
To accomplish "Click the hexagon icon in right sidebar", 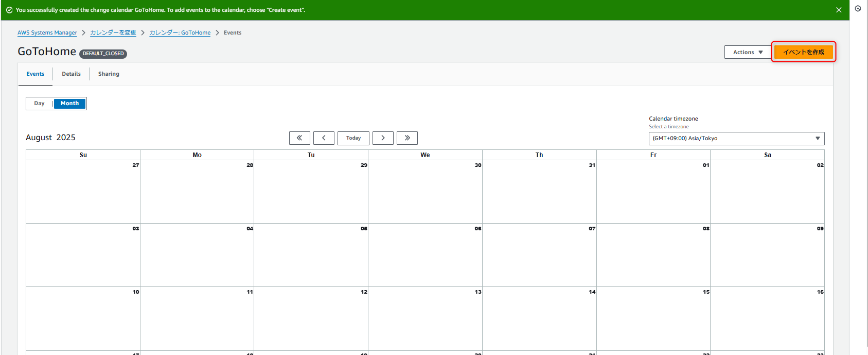I will coord(858,9).
